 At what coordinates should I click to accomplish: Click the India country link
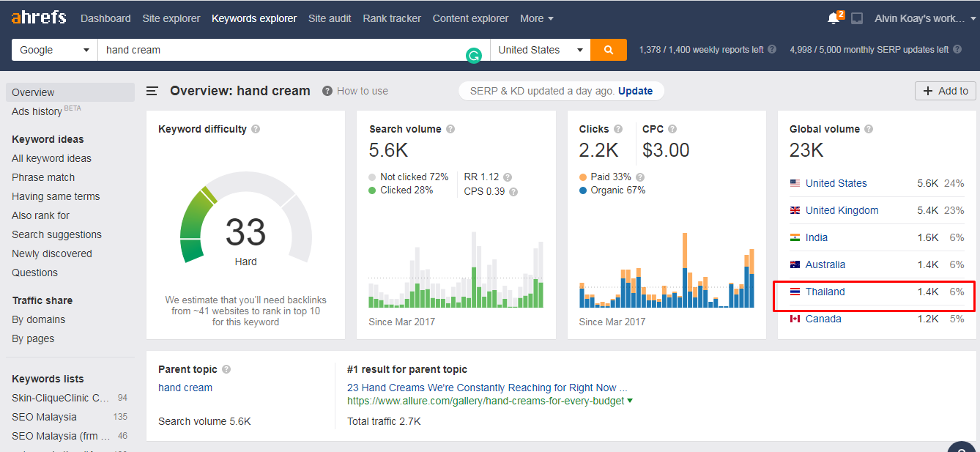pos(817,237)
